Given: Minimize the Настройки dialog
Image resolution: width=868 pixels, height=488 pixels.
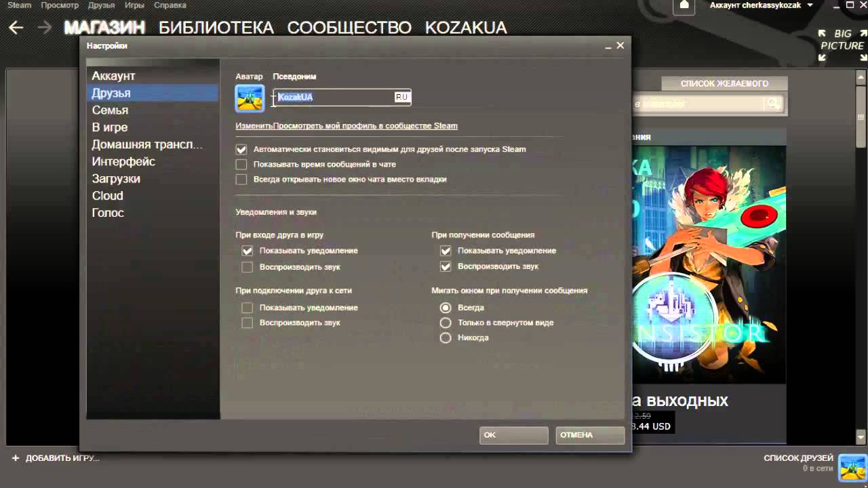Looking at the screenshot, I should [608, 46].
